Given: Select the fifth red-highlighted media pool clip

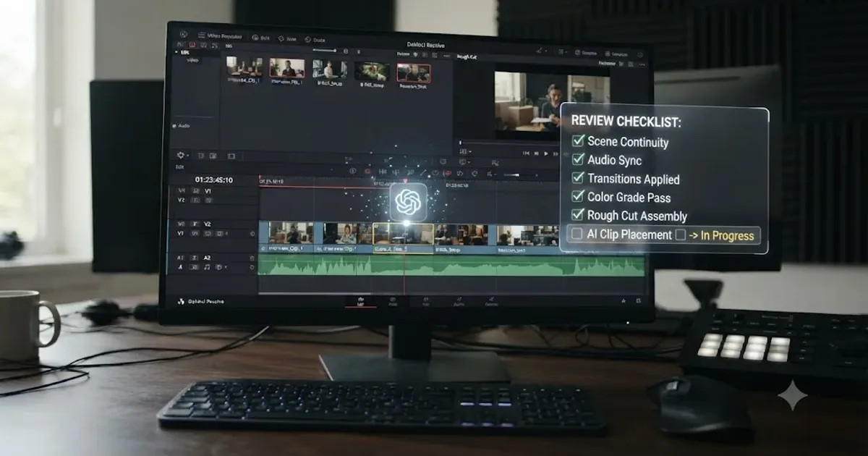Looking at the screenshot, I should point(414,73).
